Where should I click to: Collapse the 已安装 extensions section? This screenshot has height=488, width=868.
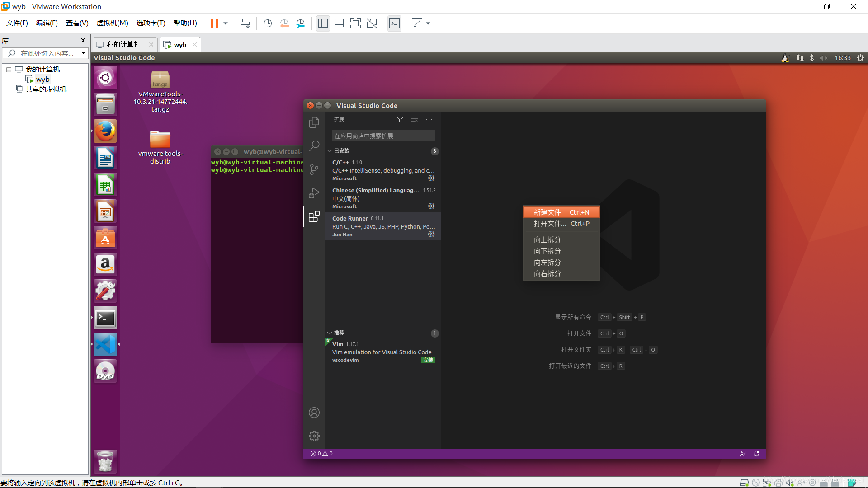click(330, 151)
